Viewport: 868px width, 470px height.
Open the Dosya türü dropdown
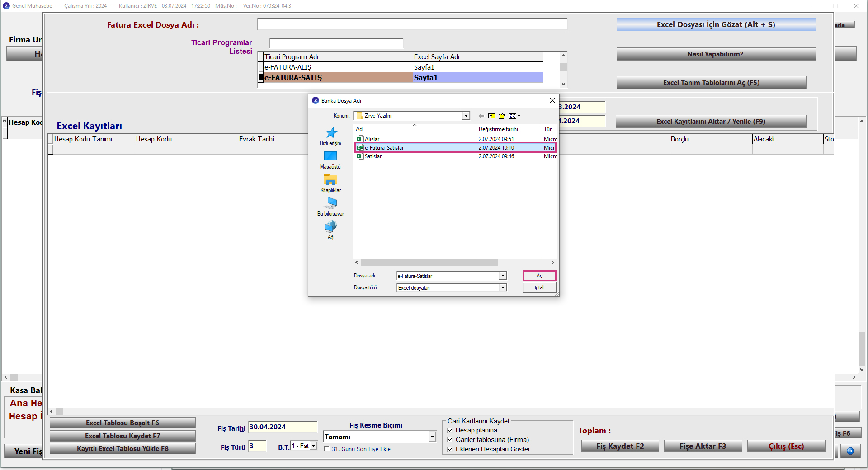tap(503, 288)
